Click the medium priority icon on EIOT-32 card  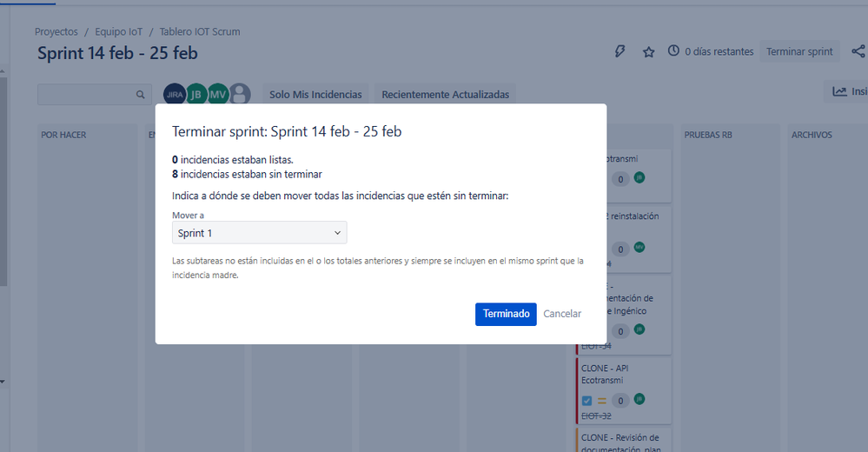pyautogui.click(x=602, y=401)
